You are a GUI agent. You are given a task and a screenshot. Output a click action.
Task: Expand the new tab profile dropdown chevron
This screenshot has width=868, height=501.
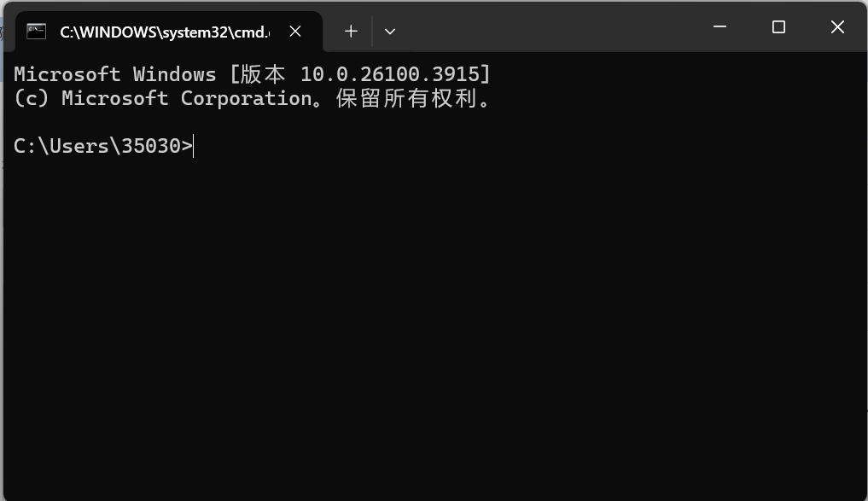click(x=390, y=32)
